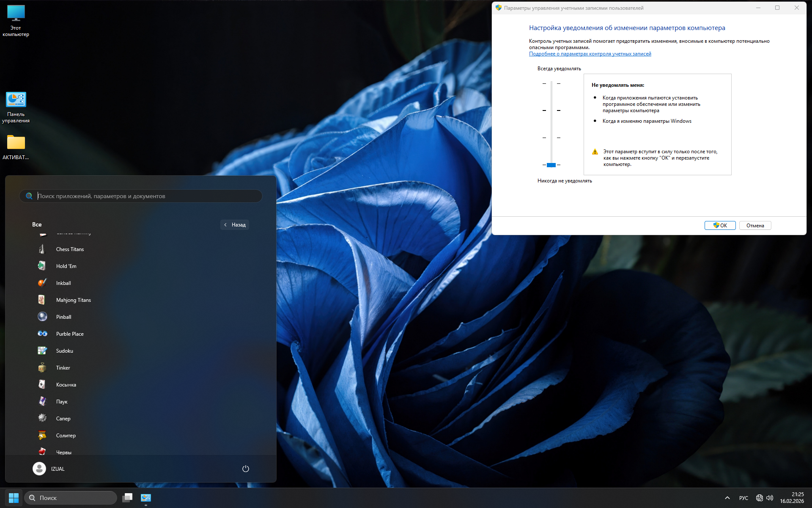Launch the Солитер game icon
The width and height of the screenshot is (812, 508).
click(x=42, y=436)
